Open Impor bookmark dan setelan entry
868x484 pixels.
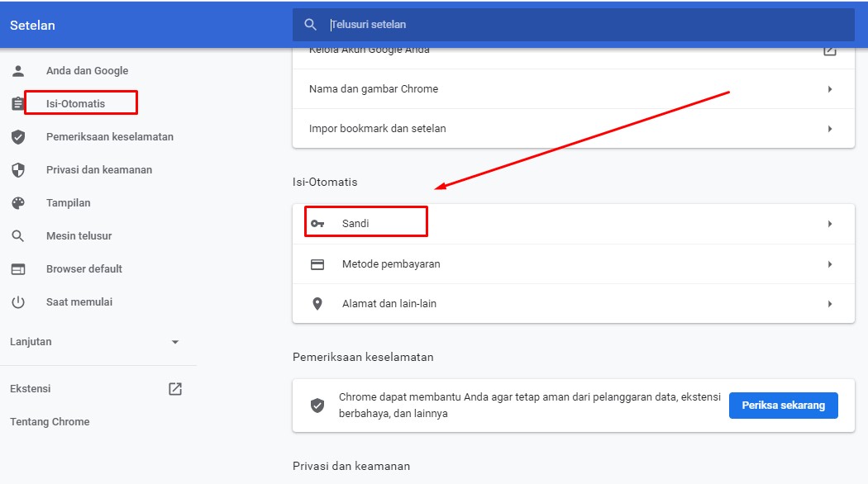[x=574, y=129]
